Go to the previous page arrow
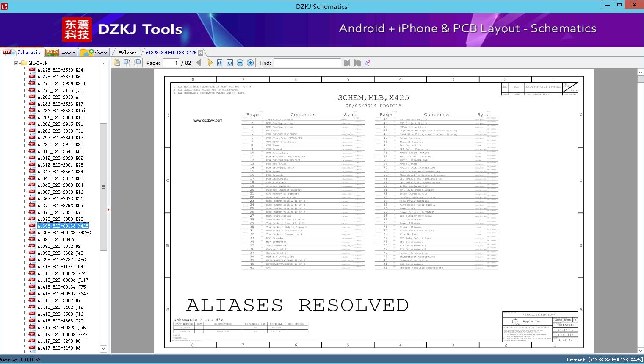The height and width of the screenshot is (364, 644). tap(199, 63)
